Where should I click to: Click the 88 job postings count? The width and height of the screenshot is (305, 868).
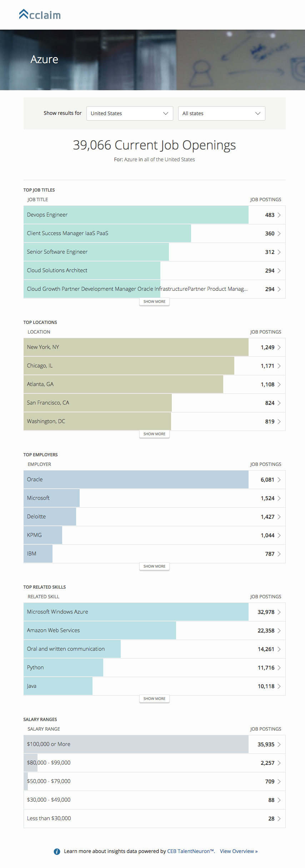point(271,800)
